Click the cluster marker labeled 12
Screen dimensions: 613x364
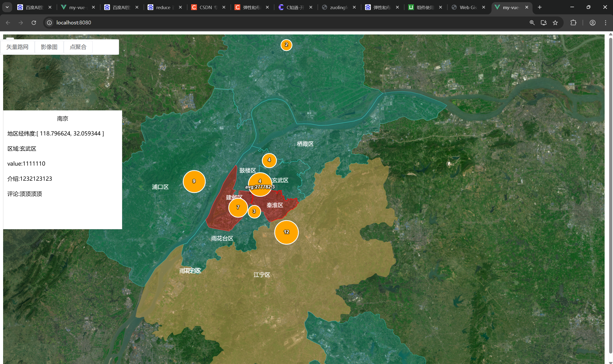[286, 232]
